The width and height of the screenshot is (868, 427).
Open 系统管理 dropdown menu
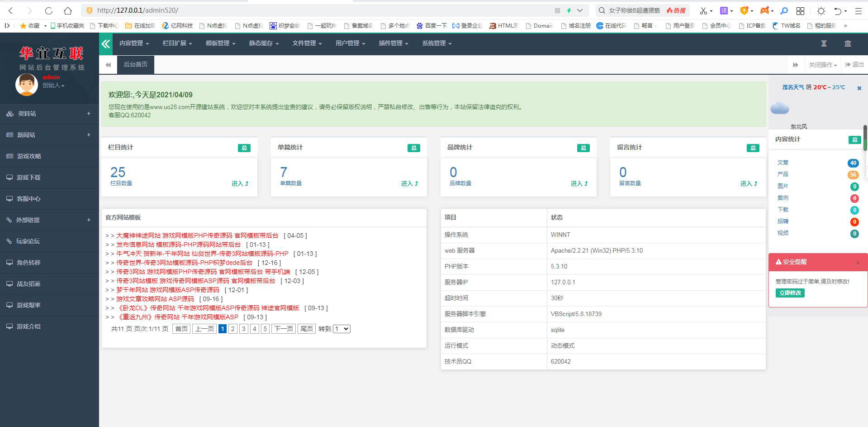click(436, 43)
